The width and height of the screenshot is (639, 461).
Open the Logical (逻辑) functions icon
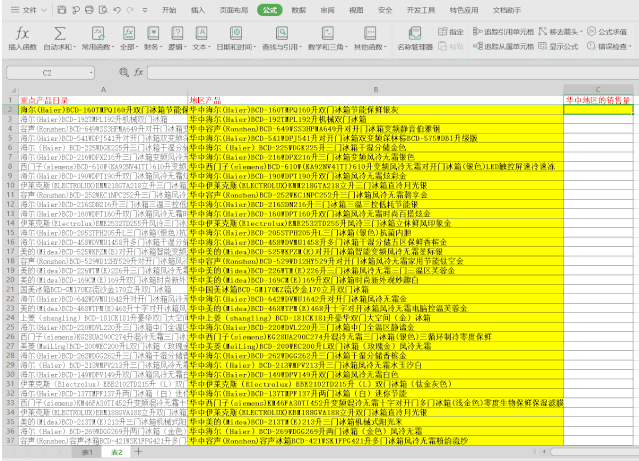point(177,33)
